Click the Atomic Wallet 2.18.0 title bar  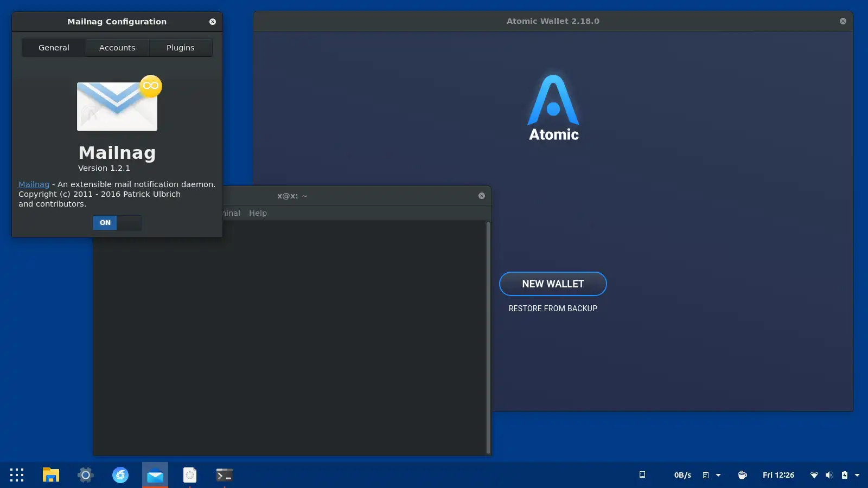point(553,21)
